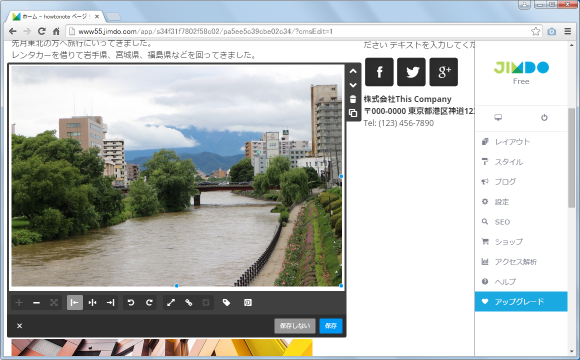Select the ホーム - howtonote tab
The width and height of the screenshot is (580, 360).
pos(55,16)
